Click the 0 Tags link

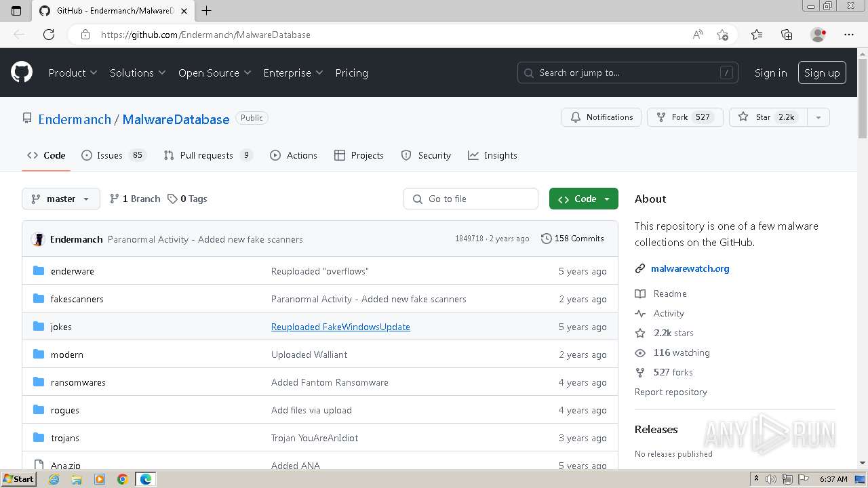click(188, 199)
